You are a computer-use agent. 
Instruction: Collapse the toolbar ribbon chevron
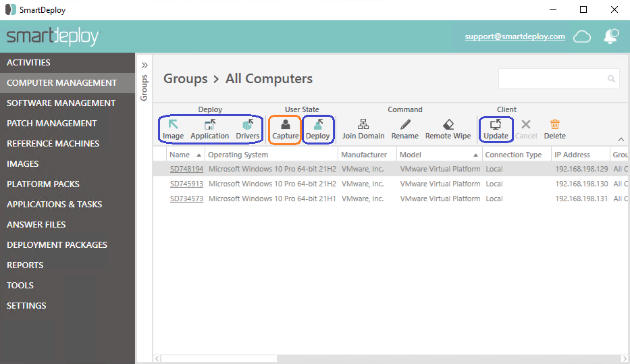621,139
